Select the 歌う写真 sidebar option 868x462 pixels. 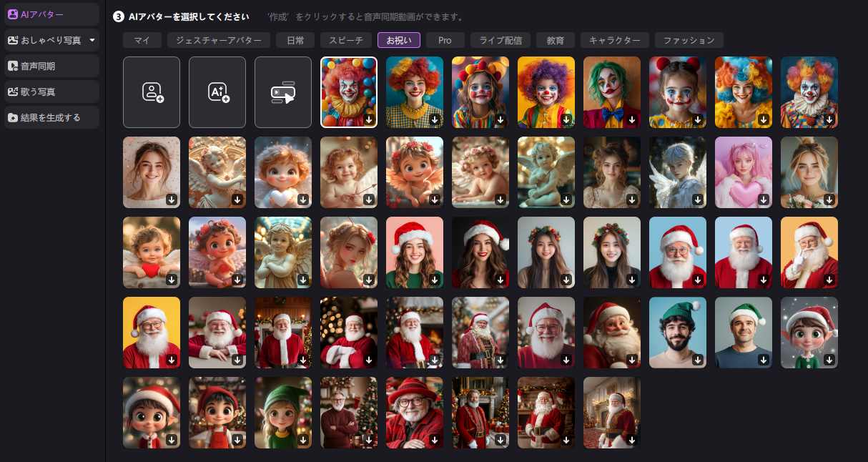click(x=50, y=92)
